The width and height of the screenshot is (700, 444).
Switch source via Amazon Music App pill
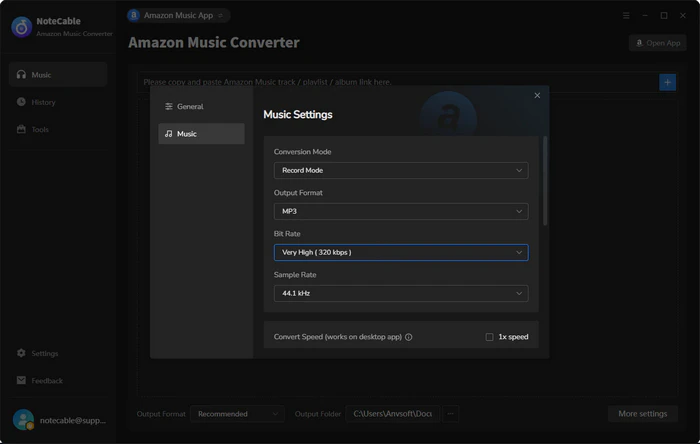(179, 15)
